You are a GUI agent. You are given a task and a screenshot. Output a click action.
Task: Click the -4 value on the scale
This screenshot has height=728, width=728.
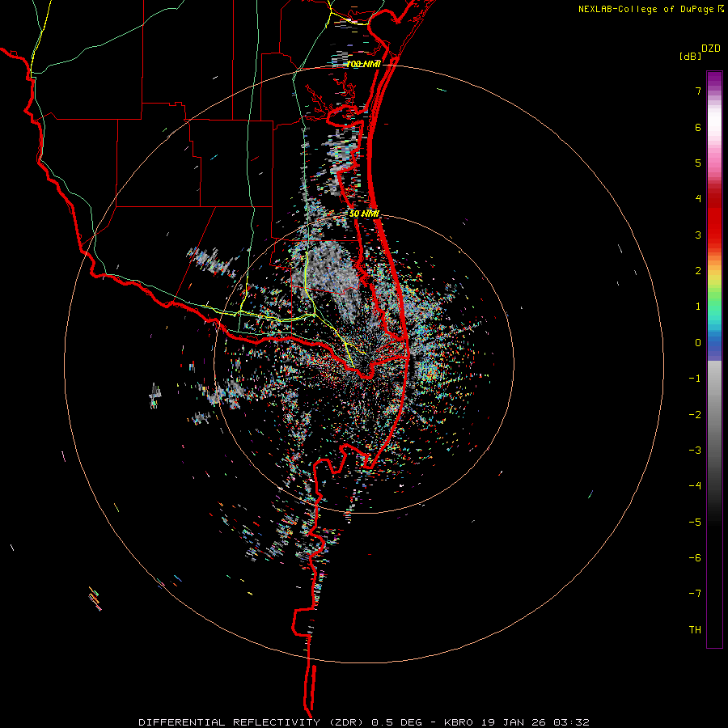point(695,486)
